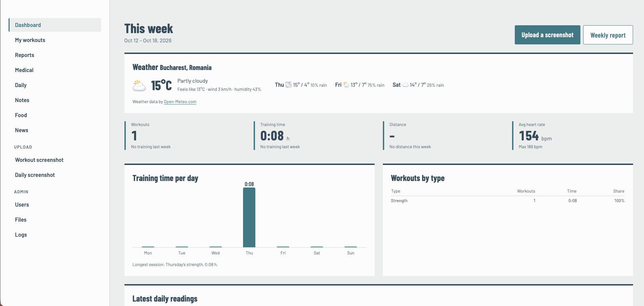Click the Mon label on the chart
This screenshot has width=644, height=306.
coord(148,253)
